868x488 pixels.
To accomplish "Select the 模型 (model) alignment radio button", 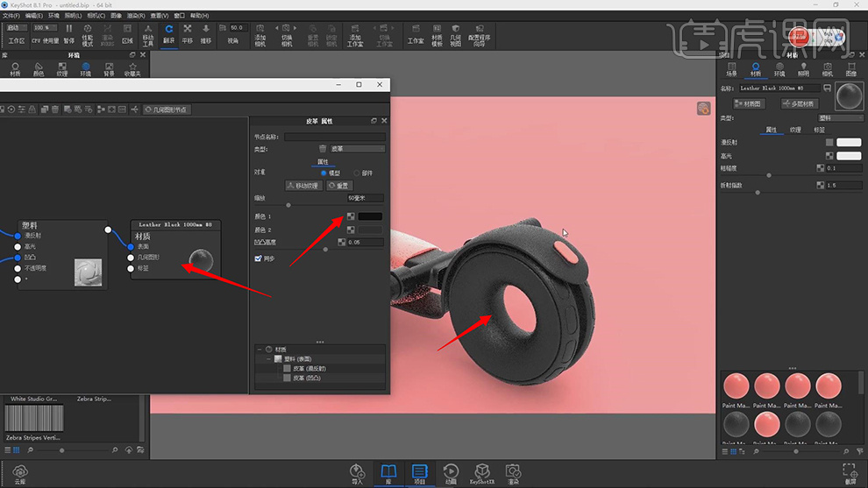I will click(324, 173).
